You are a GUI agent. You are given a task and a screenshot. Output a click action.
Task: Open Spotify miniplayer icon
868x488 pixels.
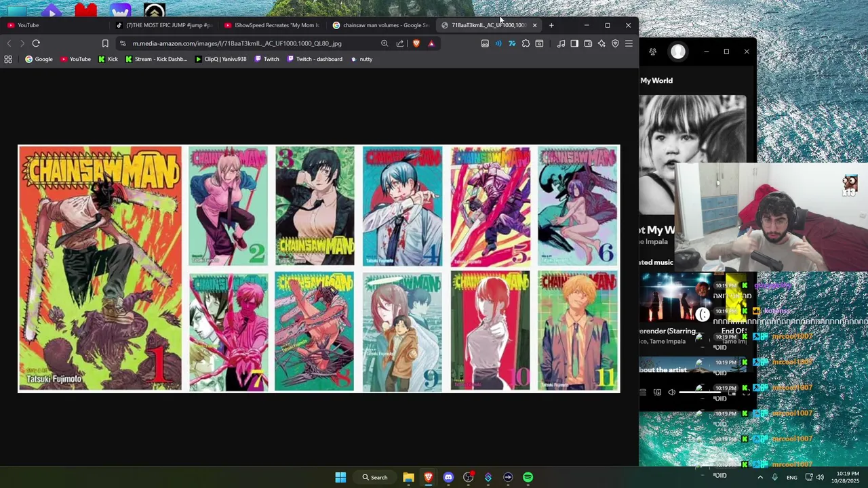(732, 392)
